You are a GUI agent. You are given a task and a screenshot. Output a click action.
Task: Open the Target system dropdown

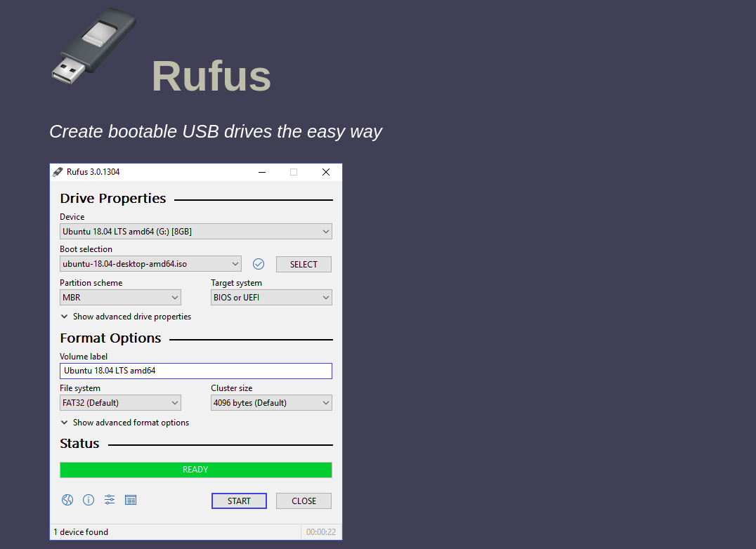[x=271, y=298]
